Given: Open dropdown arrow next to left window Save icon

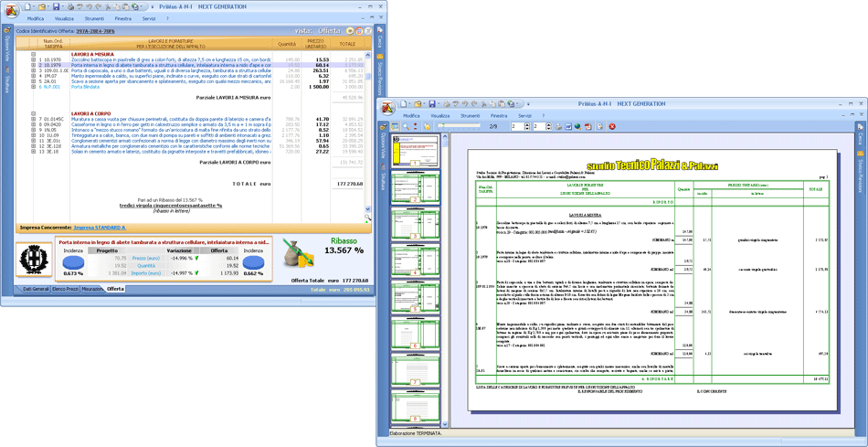Looking at the screenshot, I should click(61, 7).
